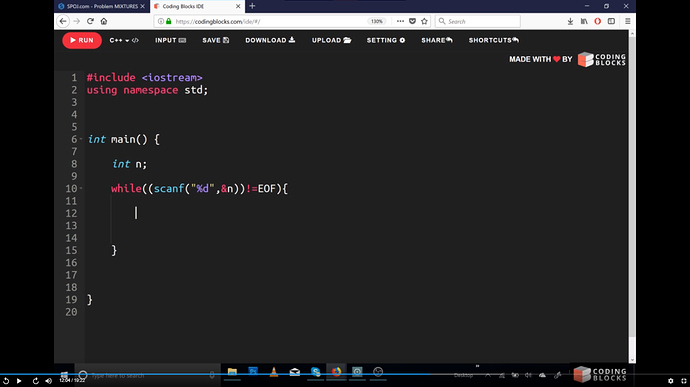The width and height of the screenshot is (690, 387).
Task: Play the video with the play control
Action: click(x=19, y=381)
